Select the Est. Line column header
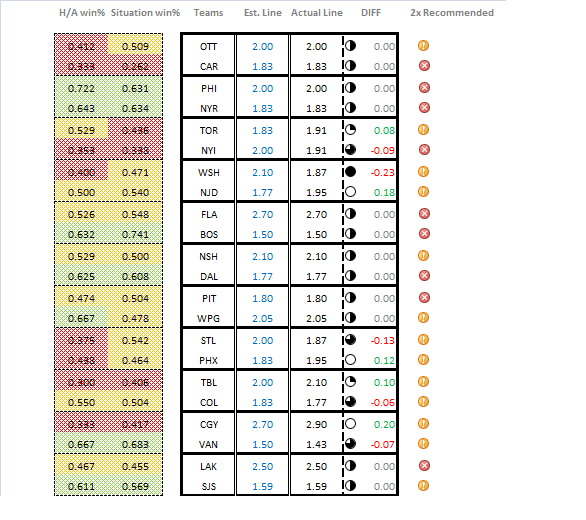 [x=263, y=13]
